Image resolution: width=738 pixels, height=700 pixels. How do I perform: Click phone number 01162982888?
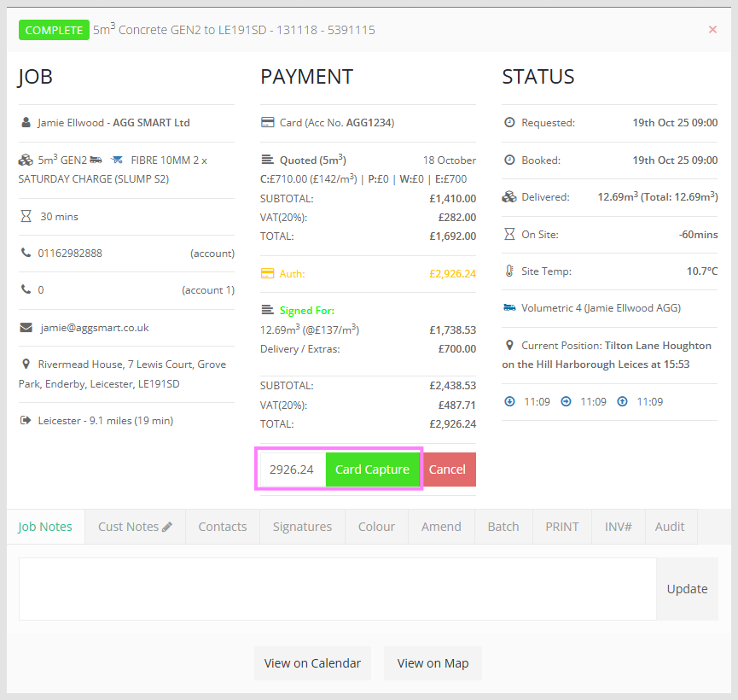click(x=70, y=253)
